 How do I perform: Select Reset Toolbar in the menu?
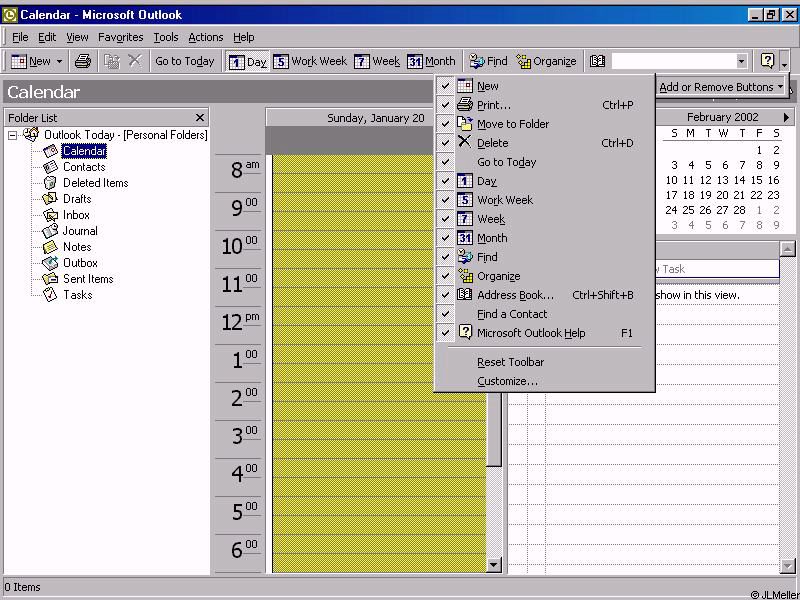(510, 362)
